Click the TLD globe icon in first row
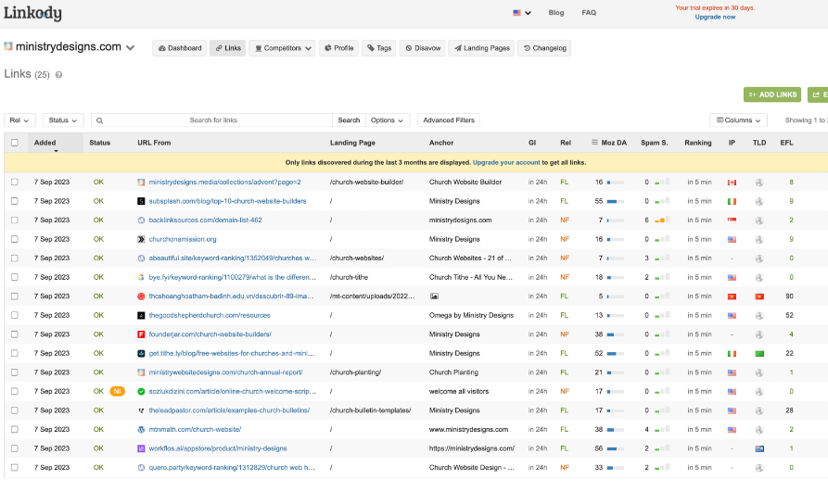The height and width of the screenshot is (504, 828). point(759,183)
